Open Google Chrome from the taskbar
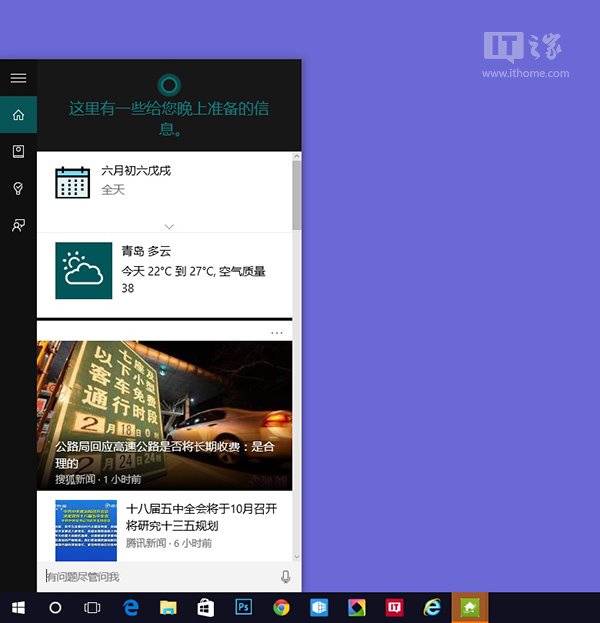 (281, 607)
